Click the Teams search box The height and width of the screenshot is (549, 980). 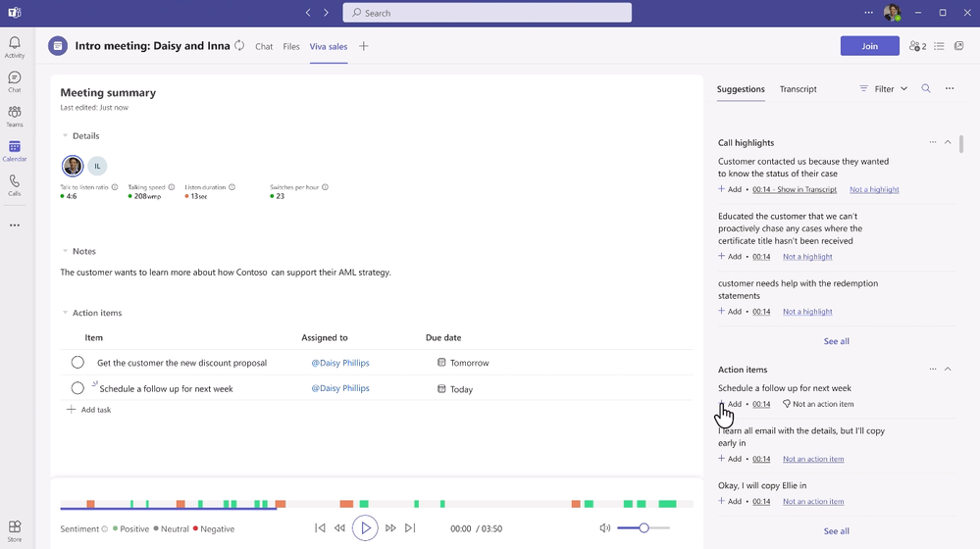[x=487, y=13]
